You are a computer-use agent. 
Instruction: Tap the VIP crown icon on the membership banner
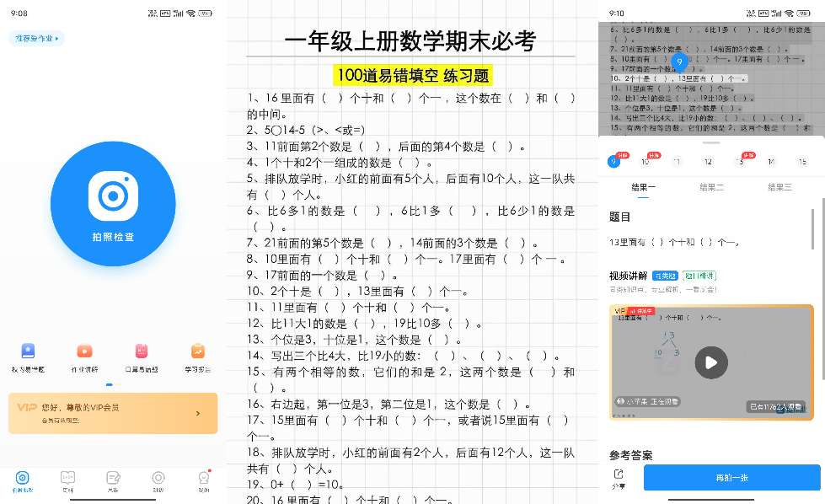(28, 407)
